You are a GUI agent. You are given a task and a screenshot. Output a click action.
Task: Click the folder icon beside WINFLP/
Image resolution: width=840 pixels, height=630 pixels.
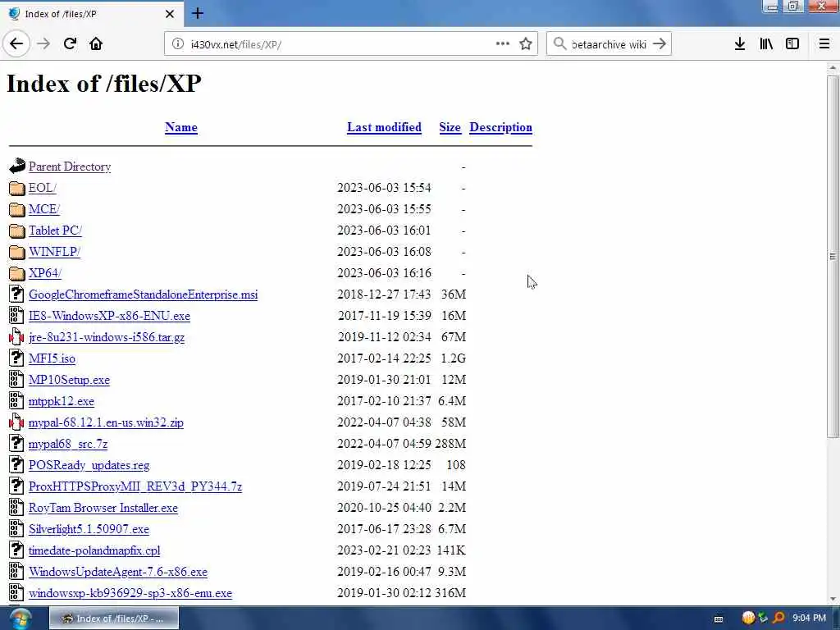coord(16,252)
